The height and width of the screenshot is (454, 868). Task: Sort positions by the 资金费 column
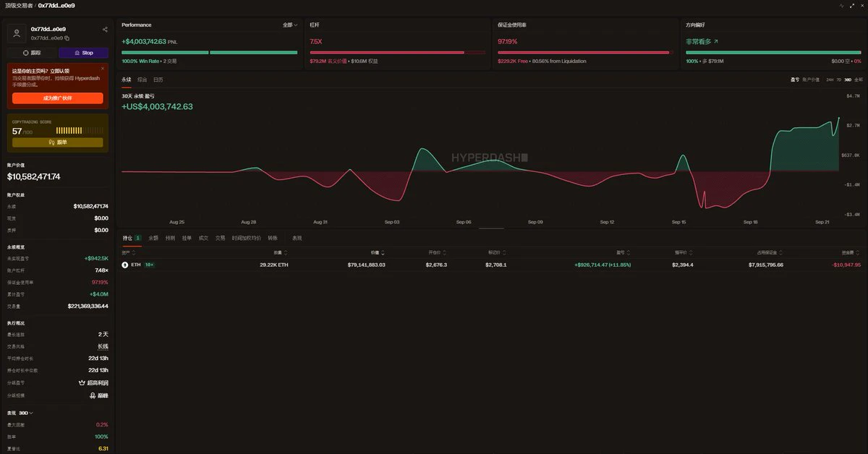852,253
